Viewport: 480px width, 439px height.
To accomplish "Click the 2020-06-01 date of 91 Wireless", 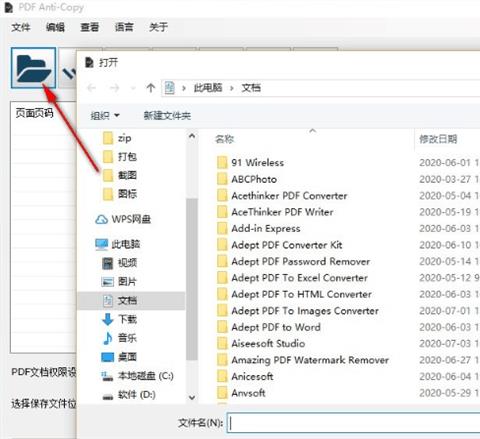I will pyautogui.click(x=445, y=163).
